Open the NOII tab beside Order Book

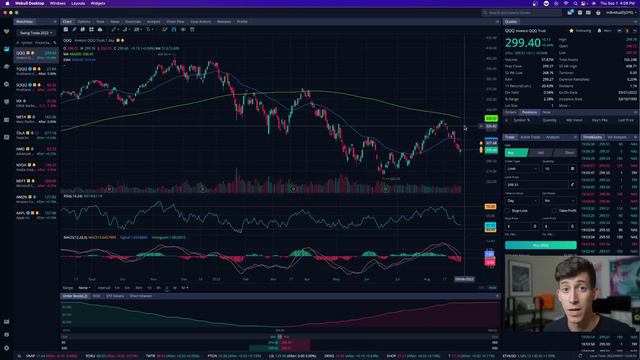pyautogui.click(x=96, y=296)
